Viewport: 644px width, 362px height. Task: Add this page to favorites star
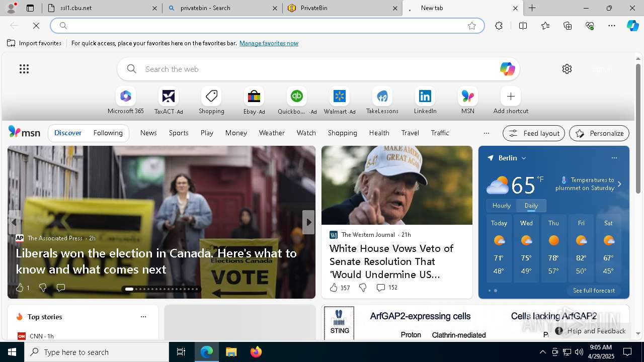click(472, 26)
